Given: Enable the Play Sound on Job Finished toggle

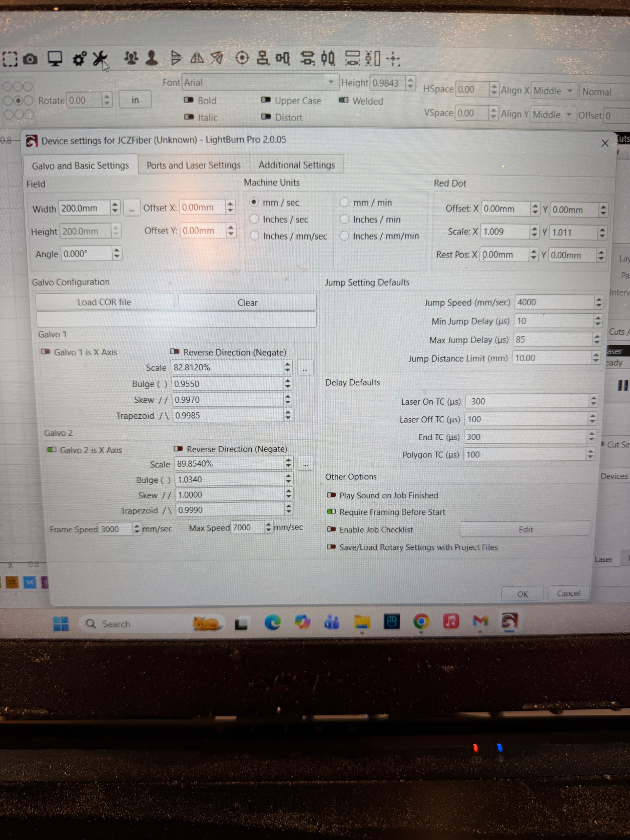Looking at the screenshot, I should pos(331,495).
